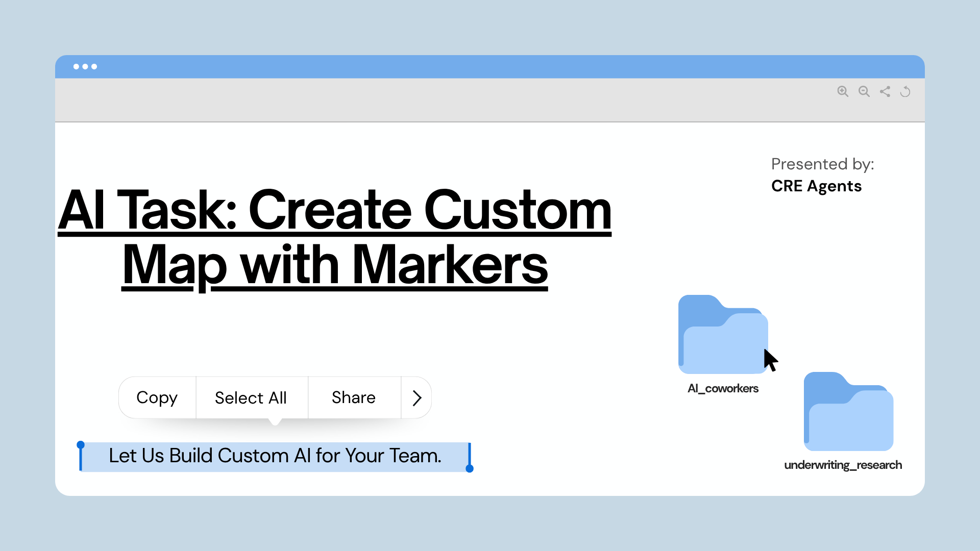Click the 'CRE Agents' presenter name

coord(816,186)
